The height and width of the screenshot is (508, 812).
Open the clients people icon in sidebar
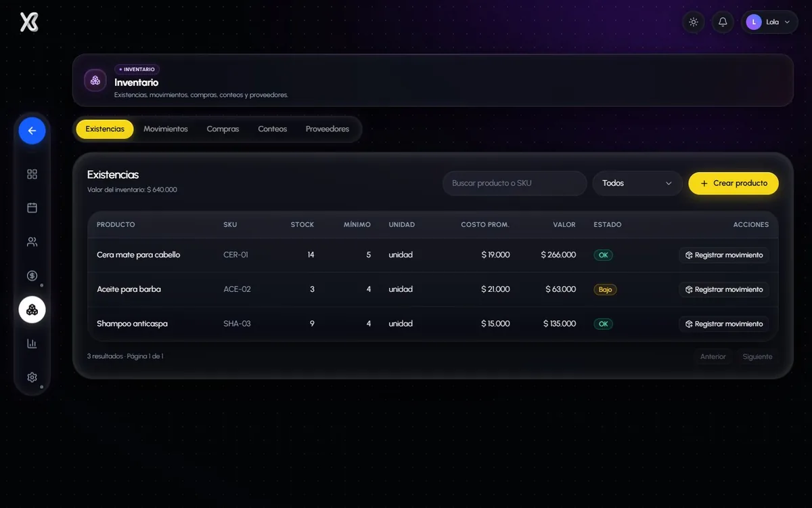[32, 242]
